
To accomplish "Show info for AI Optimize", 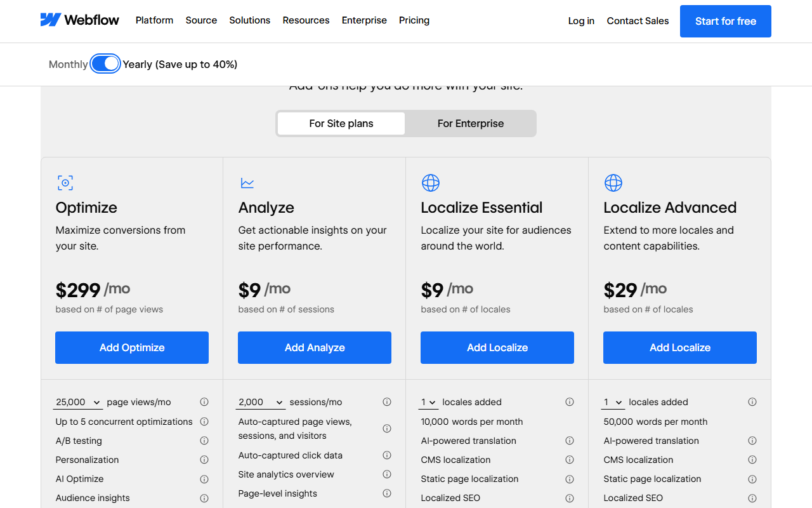I will [x=204, y=479].
